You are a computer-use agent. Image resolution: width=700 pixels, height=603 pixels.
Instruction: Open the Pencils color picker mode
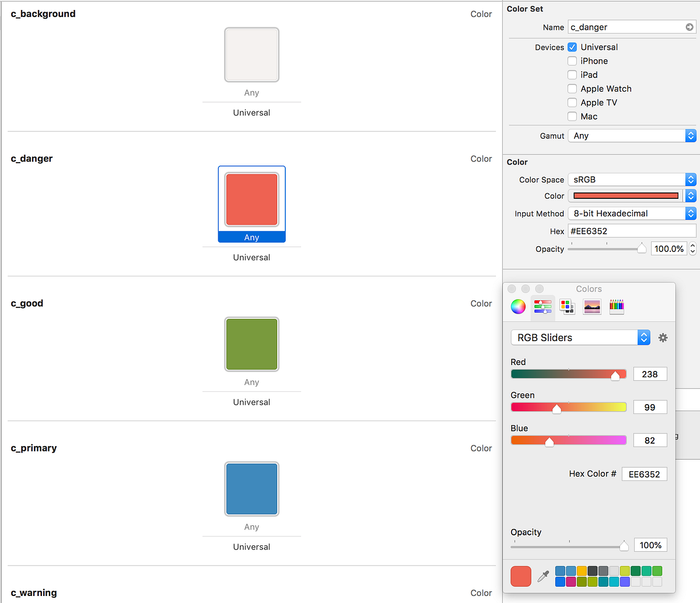[x=616, y=306]
